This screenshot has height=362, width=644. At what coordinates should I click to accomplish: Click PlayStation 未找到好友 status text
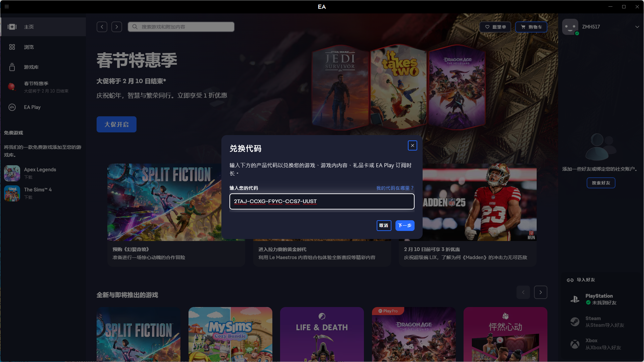[x=604, y=303]
